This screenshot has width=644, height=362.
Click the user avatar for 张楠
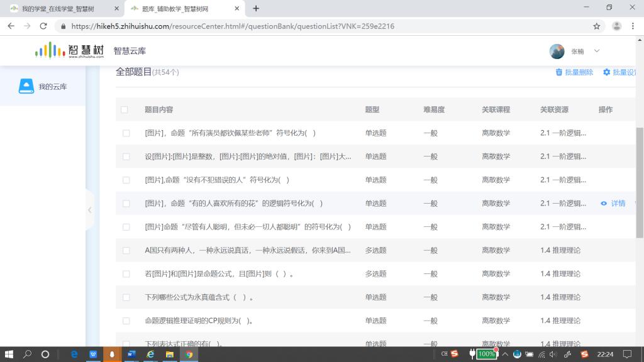pyautogui.click(x=557, y=51)
